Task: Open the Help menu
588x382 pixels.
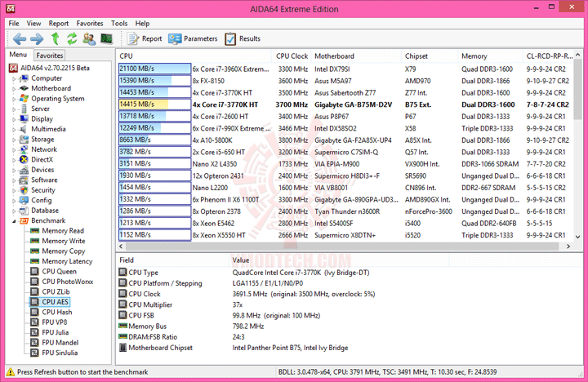Action: 142,23
